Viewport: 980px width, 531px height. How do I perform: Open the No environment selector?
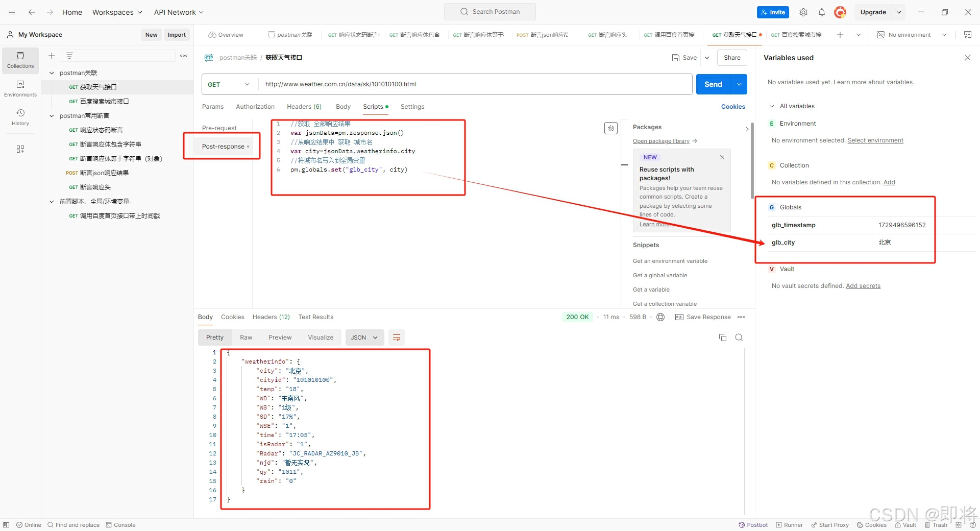pyautogui.click(x=912, y=35)
